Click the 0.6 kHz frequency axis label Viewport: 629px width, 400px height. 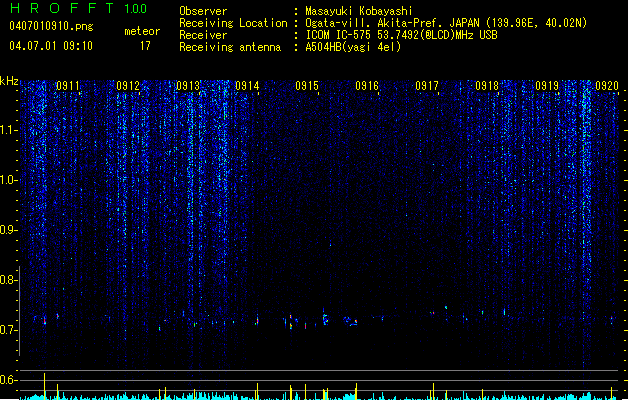tap(8, 380)
